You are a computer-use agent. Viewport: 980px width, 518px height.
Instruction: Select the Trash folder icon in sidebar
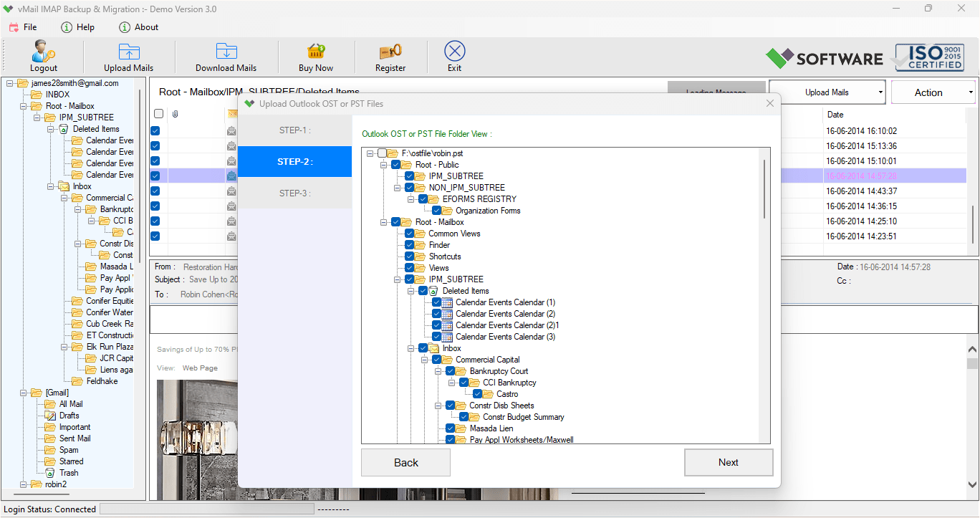click(49, 473)
